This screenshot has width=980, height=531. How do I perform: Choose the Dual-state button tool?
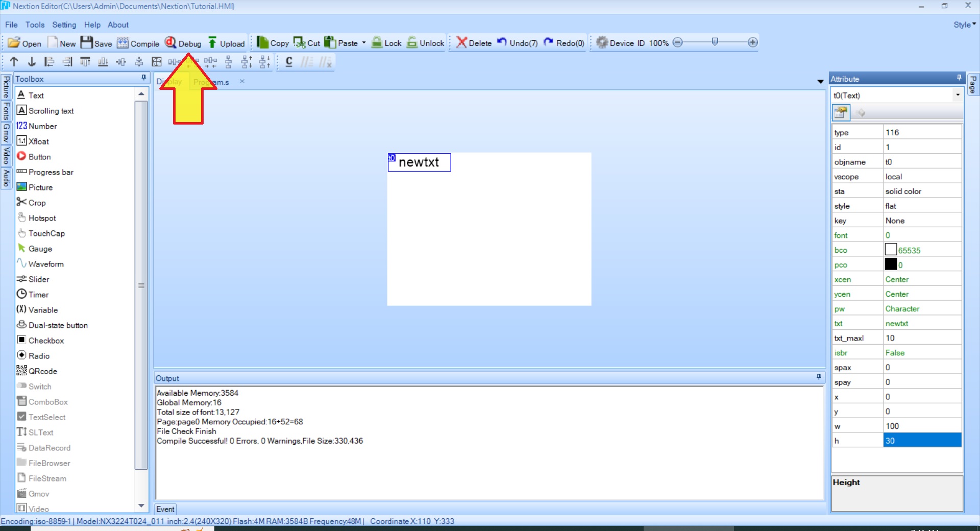(58, 325)
